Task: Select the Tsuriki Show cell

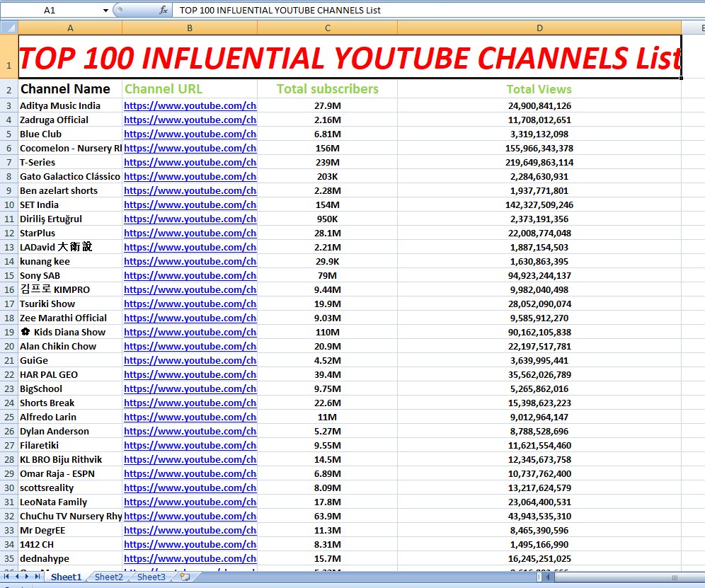Action: pos(70,304)
